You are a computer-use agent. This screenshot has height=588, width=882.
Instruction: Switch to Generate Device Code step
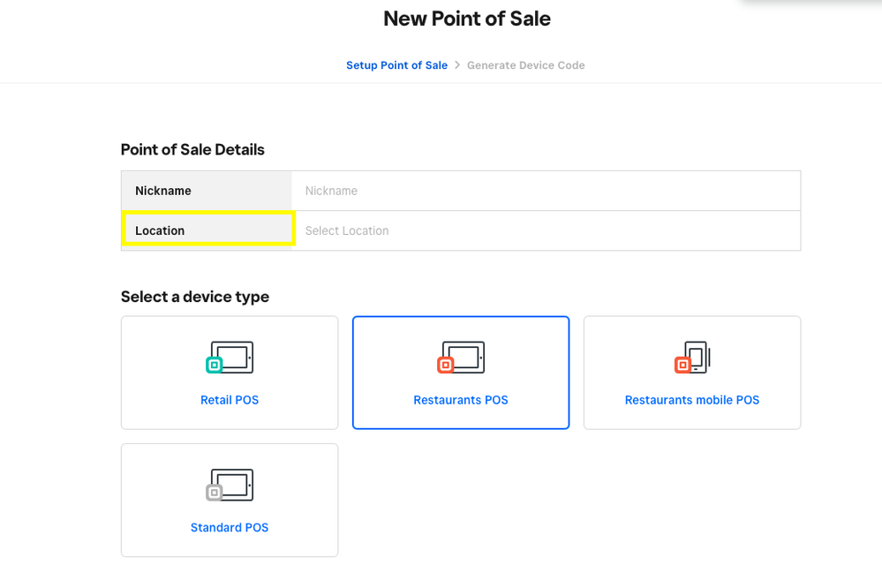(x=525, y=65)
